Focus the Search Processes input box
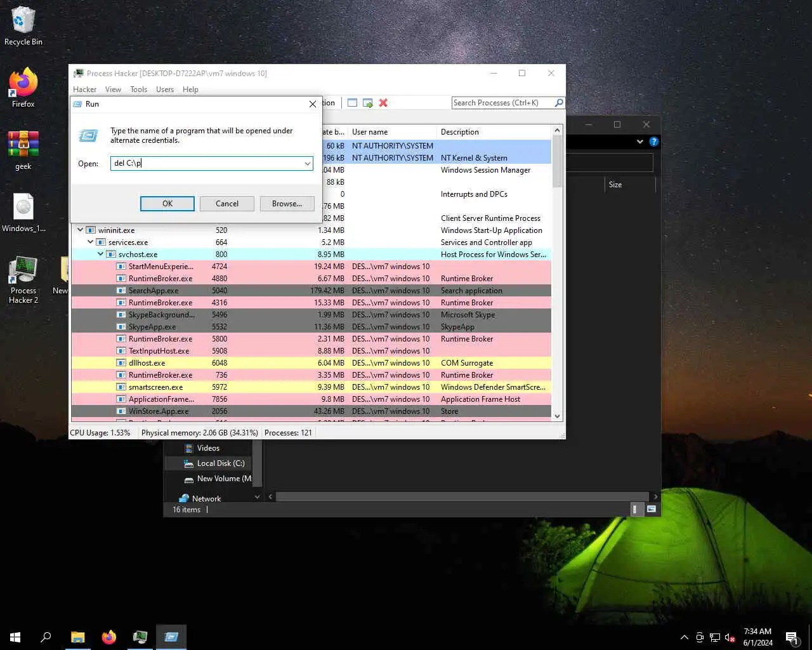The width and height of the screenshot is (812, 650). coord(502,103)
